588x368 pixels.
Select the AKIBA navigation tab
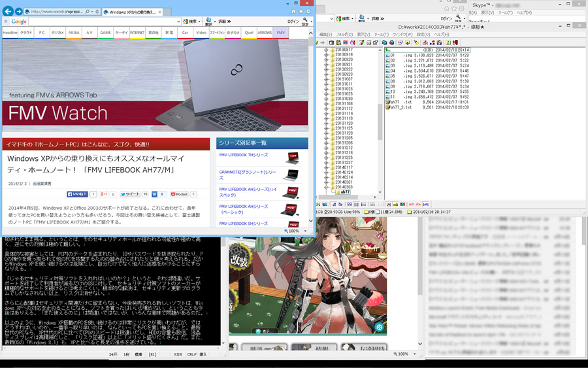(74, 33)
